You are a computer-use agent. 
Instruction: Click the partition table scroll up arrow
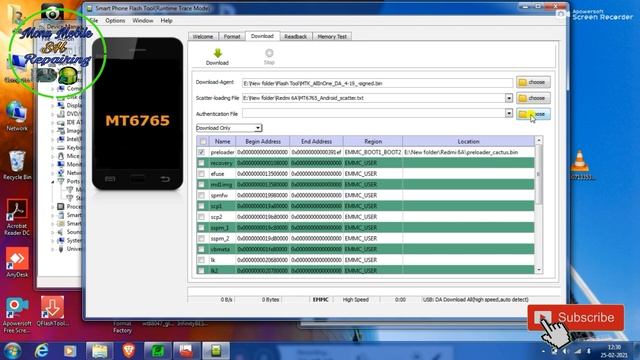pyautogui.click(x=539, y=140)
